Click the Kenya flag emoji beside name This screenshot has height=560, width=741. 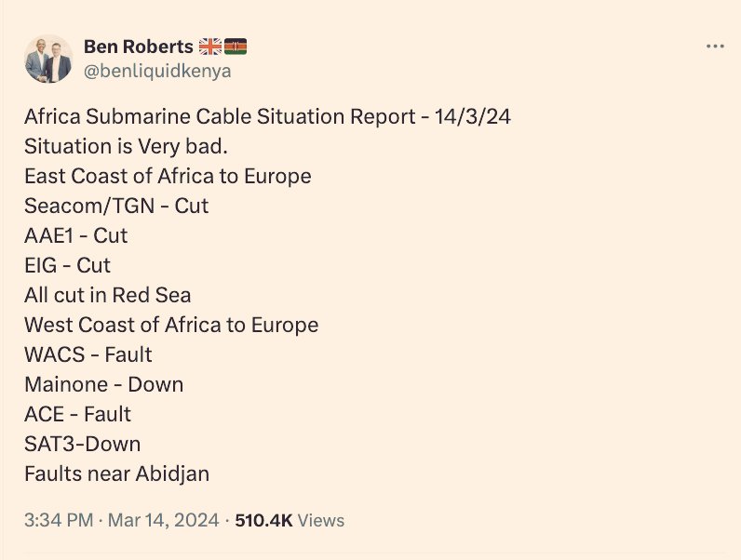tap(236, 47)
